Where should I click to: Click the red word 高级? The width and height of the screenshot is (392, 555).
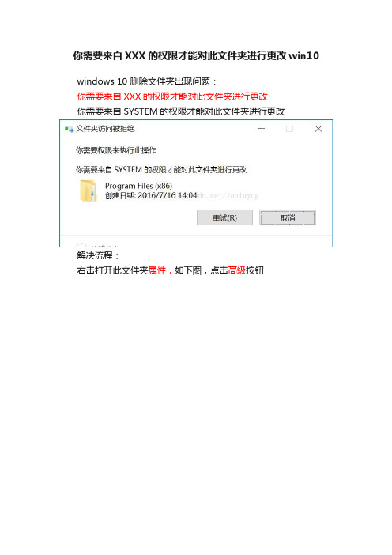236,270
